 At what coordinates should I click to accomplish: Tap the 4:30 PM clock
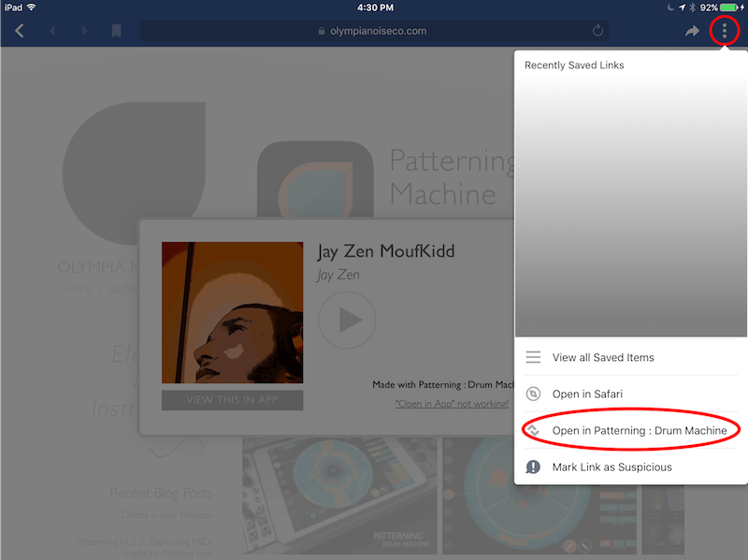pyautogui.click(x=376, y=7)
